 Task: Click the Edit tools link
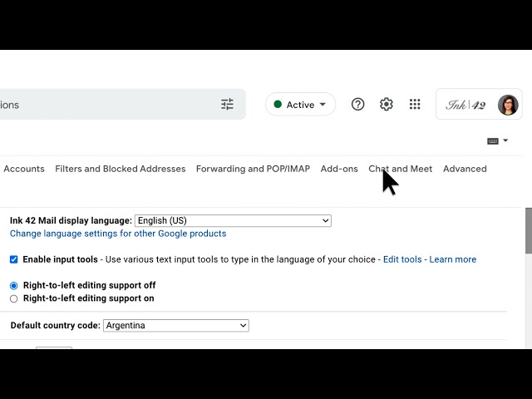click(x=402, y=259)
